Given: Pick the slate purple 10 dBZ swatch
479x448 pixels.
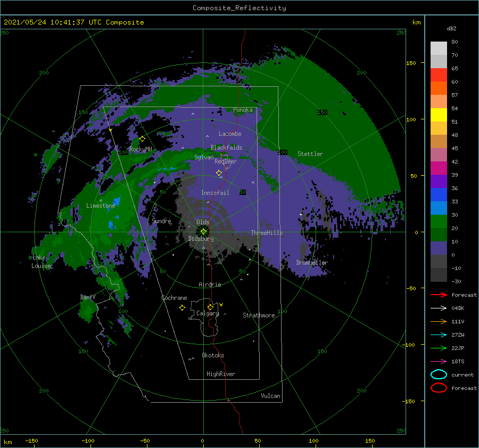Looking at the screenshot, I should tap(439, 248).
